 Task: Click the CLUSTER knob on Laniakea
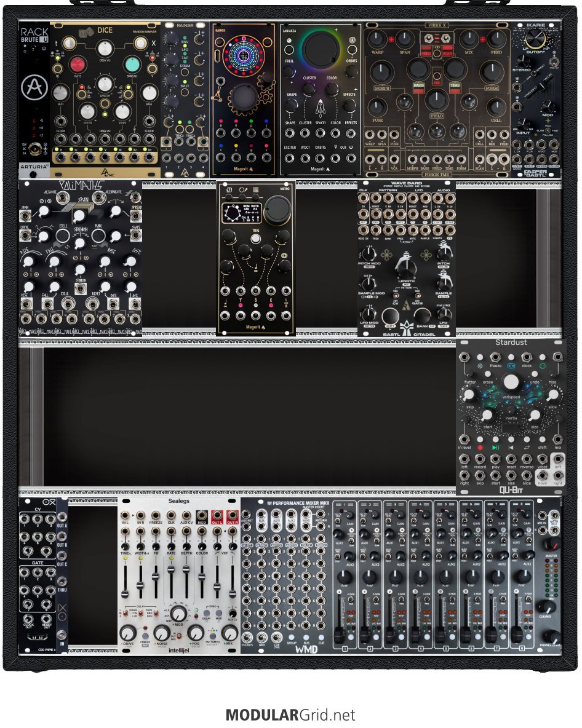point(309,89)
